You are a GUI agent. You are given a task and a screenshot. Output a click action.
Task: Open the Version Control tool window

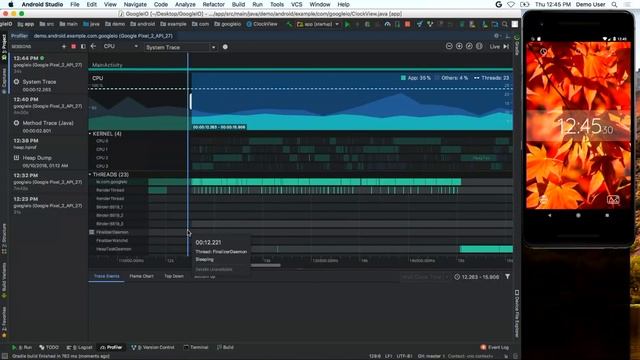point(153,347)
